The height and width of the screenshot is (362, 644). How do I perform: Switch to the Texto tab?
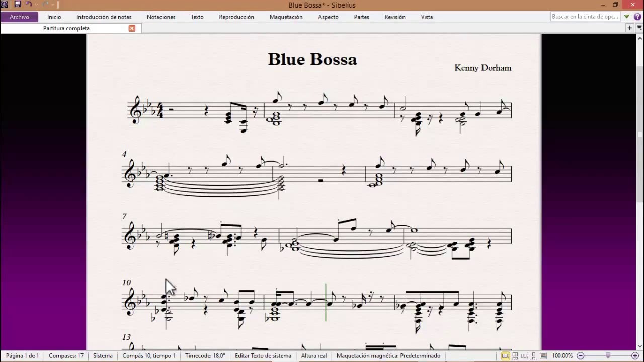pyautogui.click(x=197, y=17)
